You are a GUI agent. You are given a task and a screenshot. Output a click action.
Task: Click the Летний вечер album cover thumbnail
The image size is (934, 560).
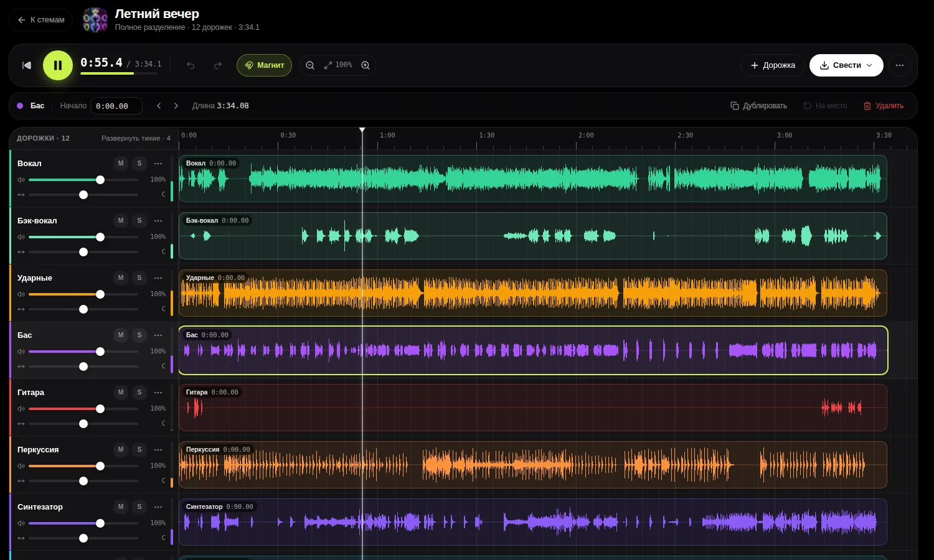click(x=95, y=20)
